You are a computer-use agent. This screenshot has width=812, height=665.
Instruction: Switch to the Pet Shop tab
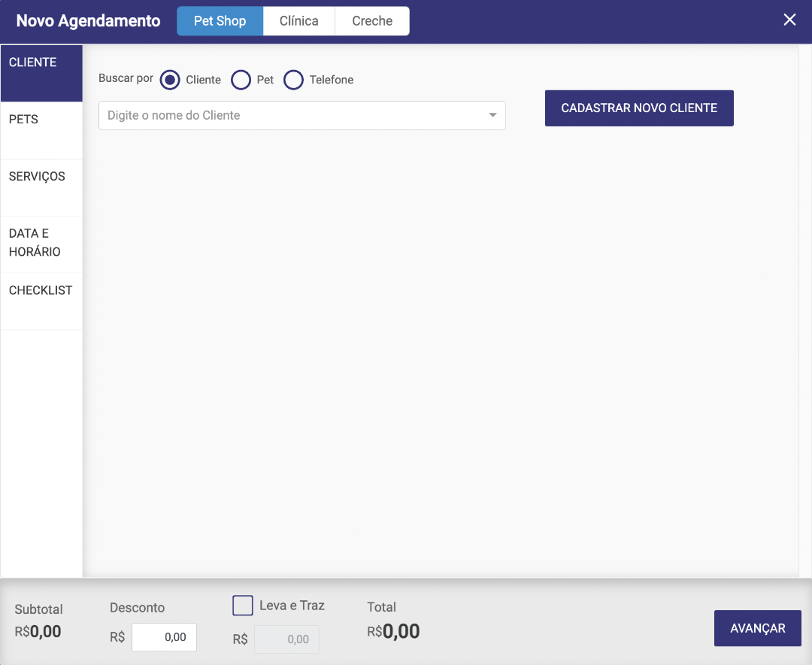[x=220, y=21]
